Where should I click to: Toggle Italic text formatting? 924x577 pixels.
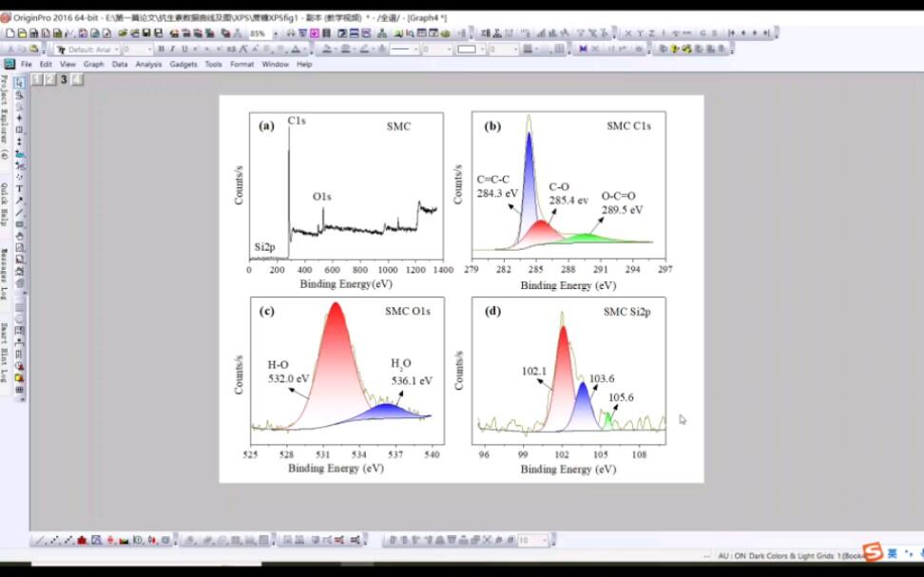[x=173, y=49]
